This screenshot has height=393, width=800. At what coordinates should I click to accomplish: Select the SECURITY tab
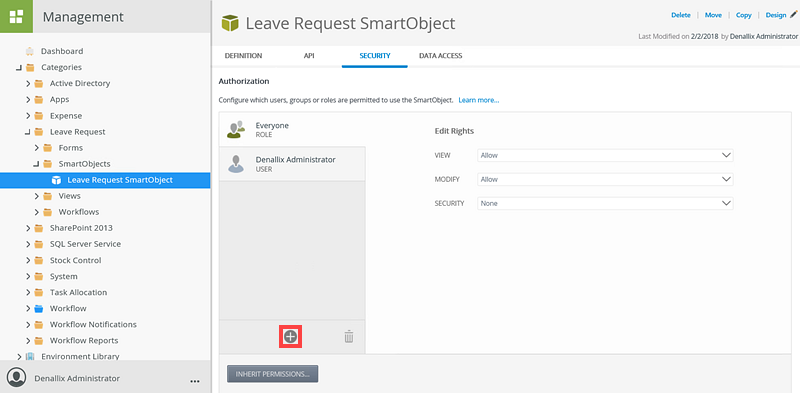pos(374,56)
